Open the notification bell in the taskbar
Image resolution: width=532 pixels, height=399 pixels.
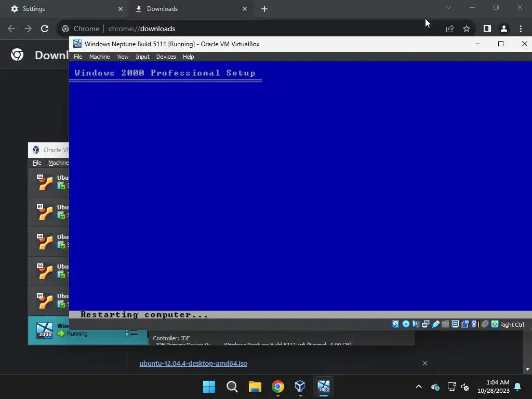(518, 387)
